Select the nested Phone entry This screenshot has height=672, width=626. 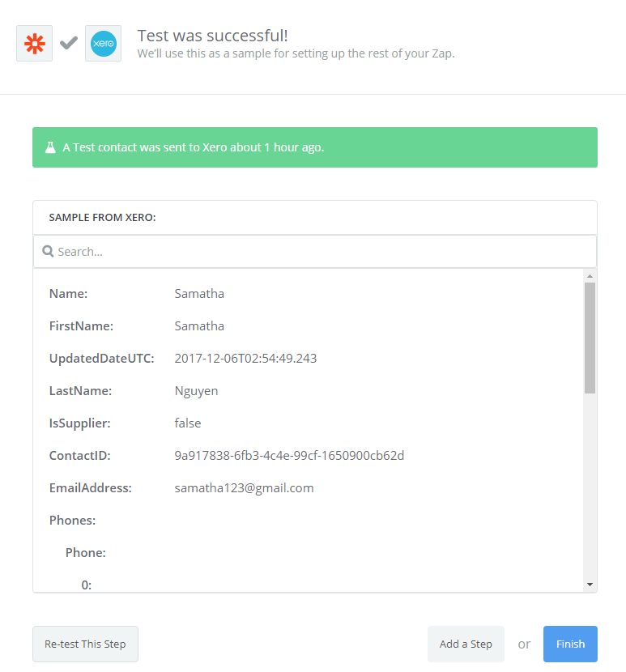click(x=86, y=553)
